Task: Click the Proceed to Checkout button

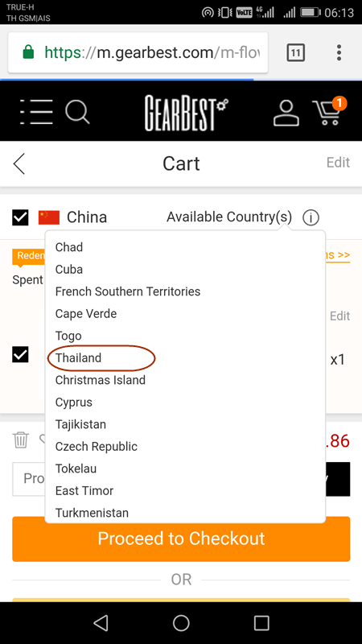Action: 181,539
